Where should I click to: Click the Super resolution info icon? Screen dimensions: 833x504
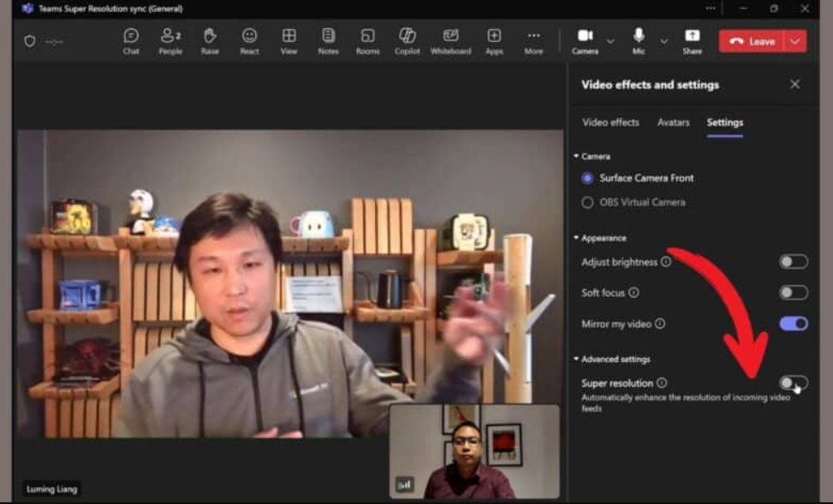[662, 382]
